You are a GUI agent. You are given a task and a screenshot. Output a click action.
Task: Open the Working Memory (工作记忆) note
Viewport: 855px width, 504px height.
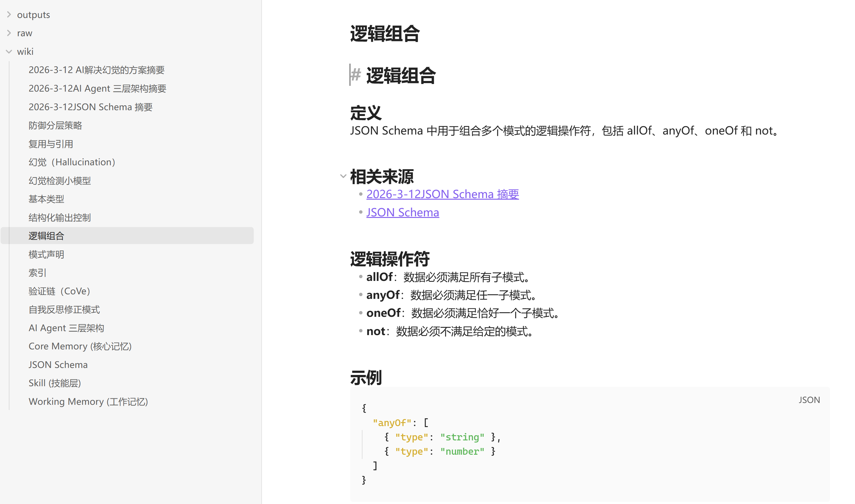coord(88,402)
